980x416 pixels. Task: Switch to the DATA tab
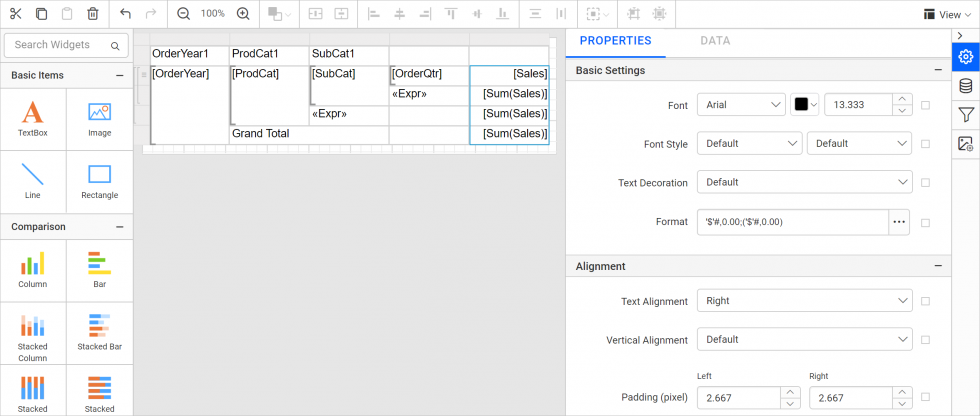click(x=715, y=41)
